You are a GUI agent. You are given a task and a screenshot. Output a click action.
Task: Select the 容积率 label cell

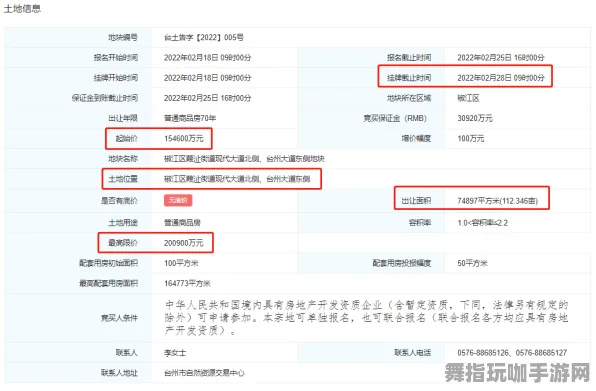point(420,222)
